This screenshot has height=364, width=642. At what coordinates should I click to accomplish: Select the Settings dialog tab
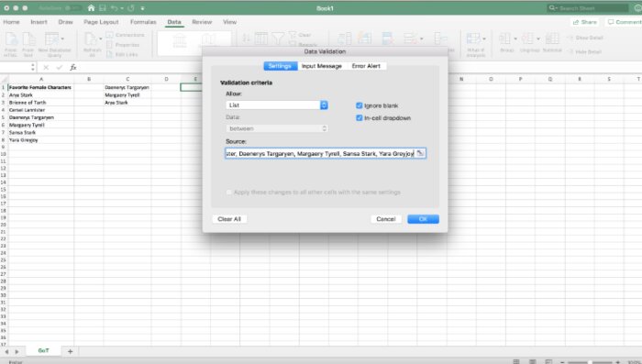click(x=280, y=66)
